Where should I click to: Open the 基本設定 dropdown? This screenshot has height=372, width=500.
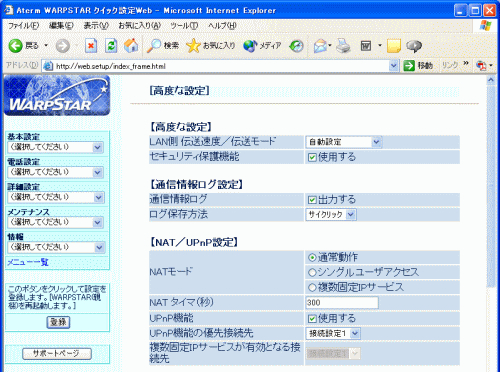coord(56,147)
